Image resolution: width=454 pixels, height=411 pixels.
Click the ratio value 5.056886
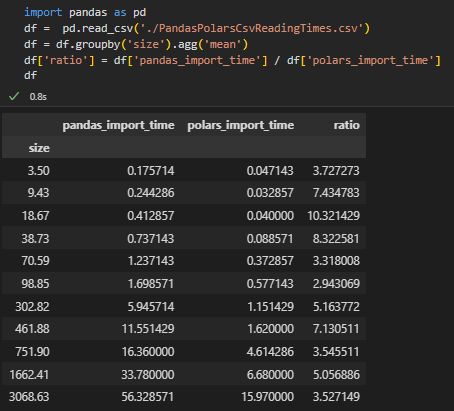[x=336, y=374]
